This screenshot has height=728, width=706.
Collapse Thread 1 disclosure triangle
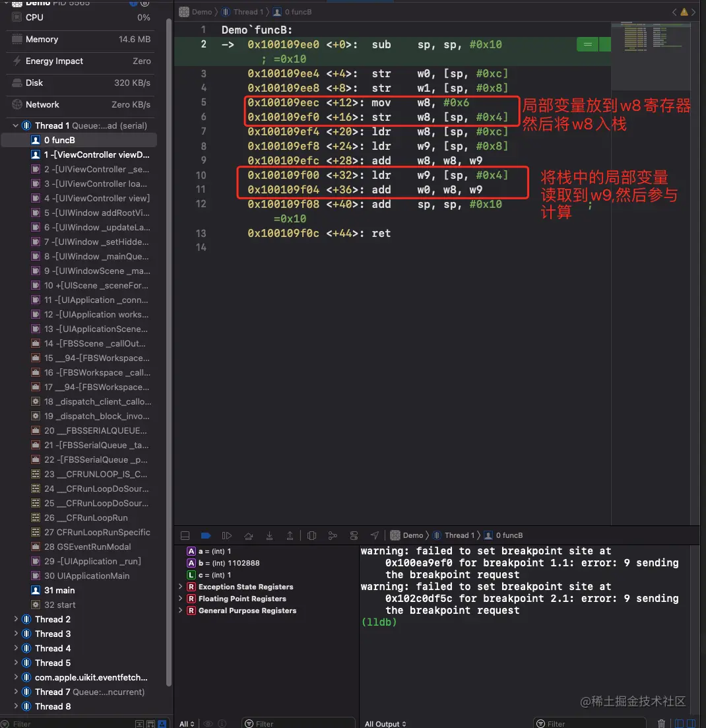[15, 125]
